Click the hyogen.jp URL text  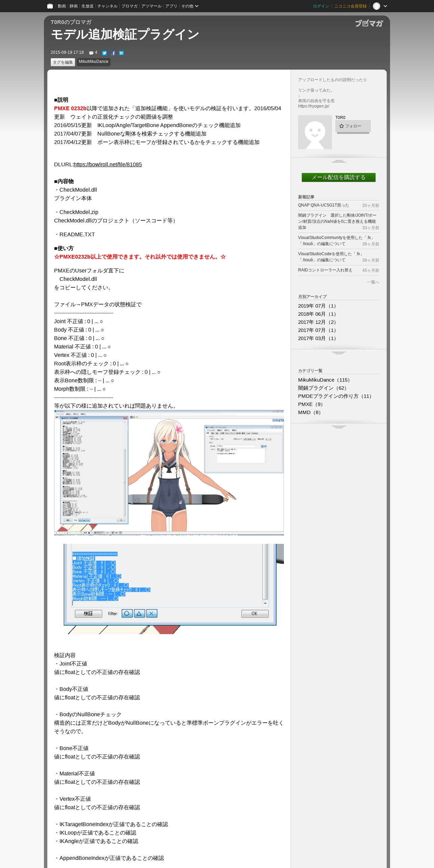[x=314, y=106]
